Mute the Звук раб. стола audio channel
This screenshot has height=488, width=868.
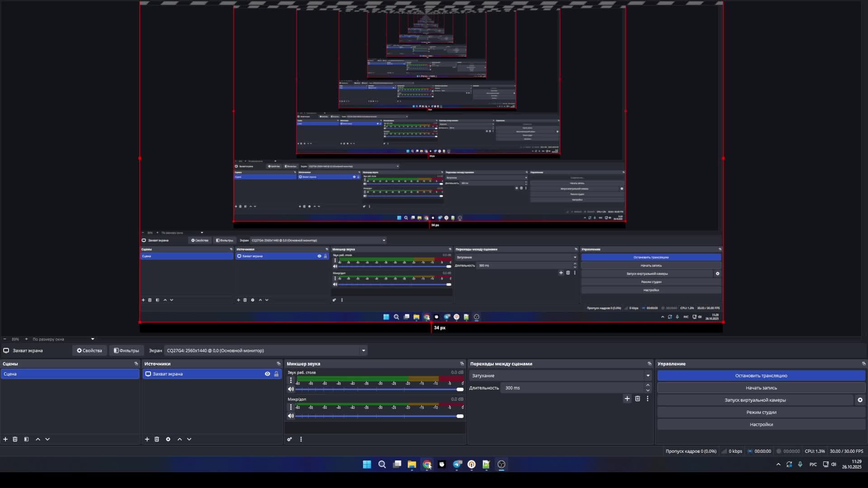pyautogui.click(x=291, y=389)
